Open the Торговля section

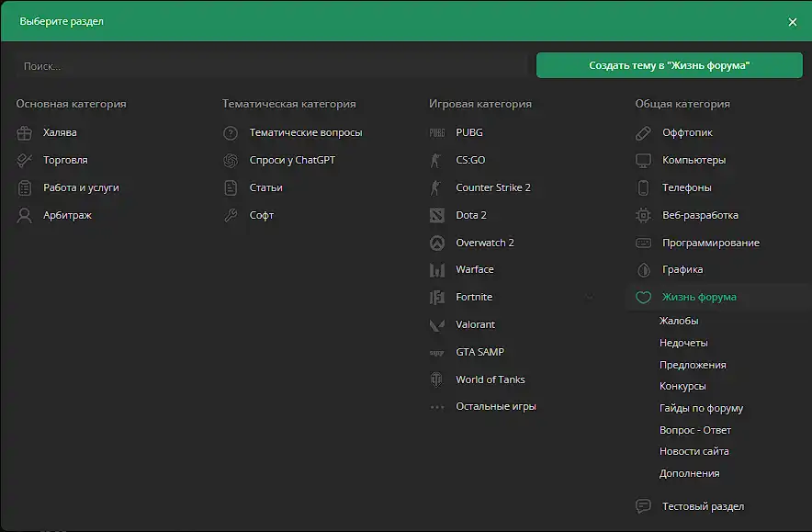point(65,160)
